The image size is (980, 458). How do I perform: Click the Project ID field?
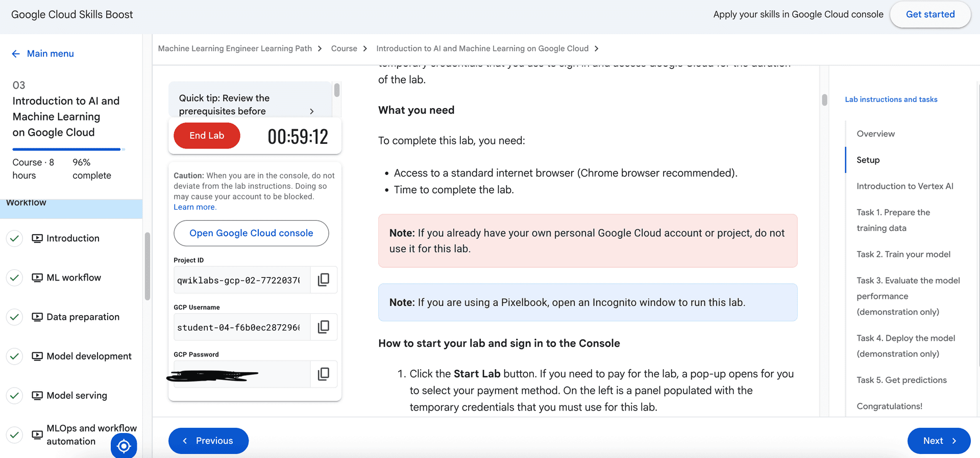[x=242, y=279]
